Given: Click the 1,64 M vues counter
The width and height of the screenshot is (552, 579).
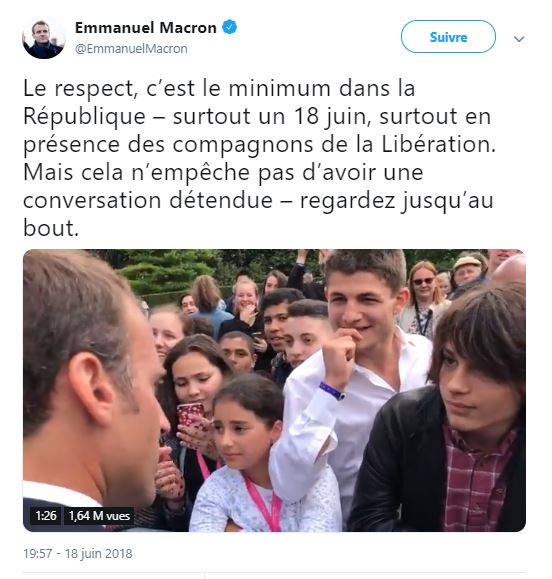Looking at the screenshot, I should (x=99, y=515).
